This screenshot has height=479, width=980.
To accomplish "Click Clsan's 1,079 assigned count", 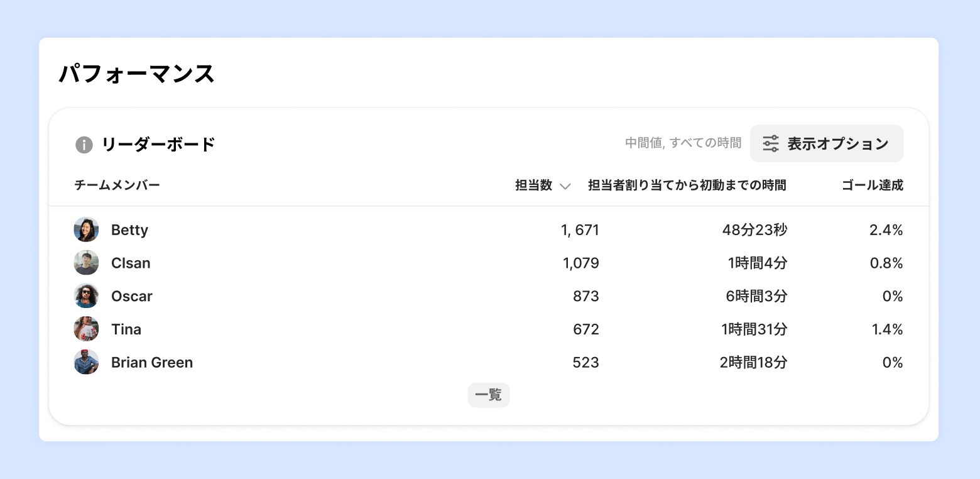I will tap(581, 263).
